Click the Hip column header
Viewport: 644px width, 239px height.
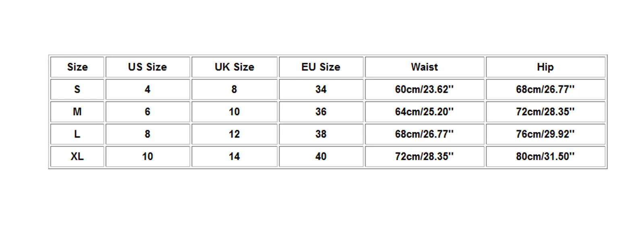pos(545,67)
